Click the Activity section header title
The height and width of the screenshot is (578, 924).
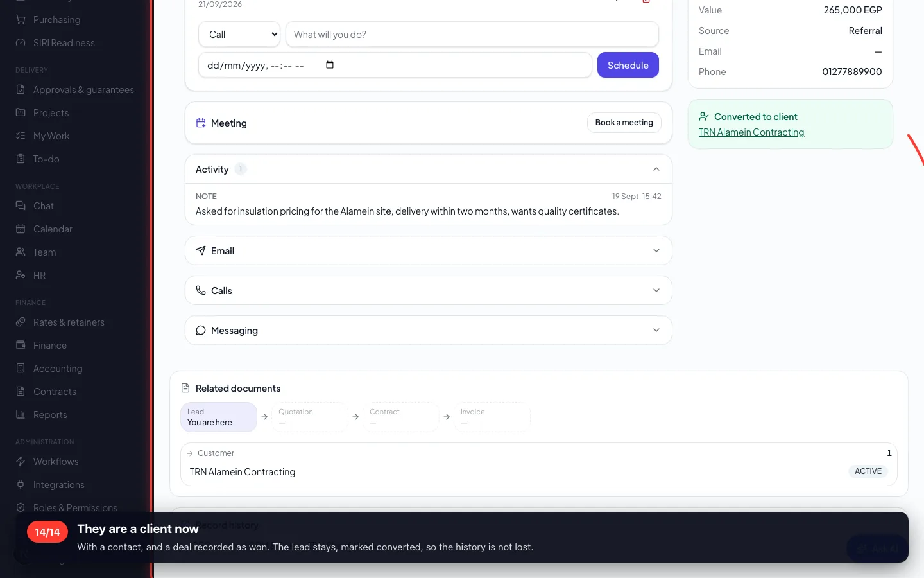212,170
